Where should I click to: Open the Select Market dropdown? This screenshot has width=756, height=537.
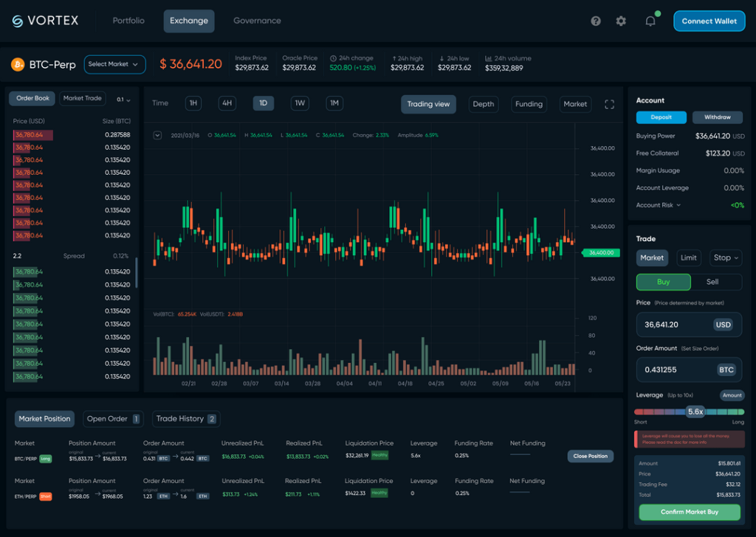click(114, 64)
